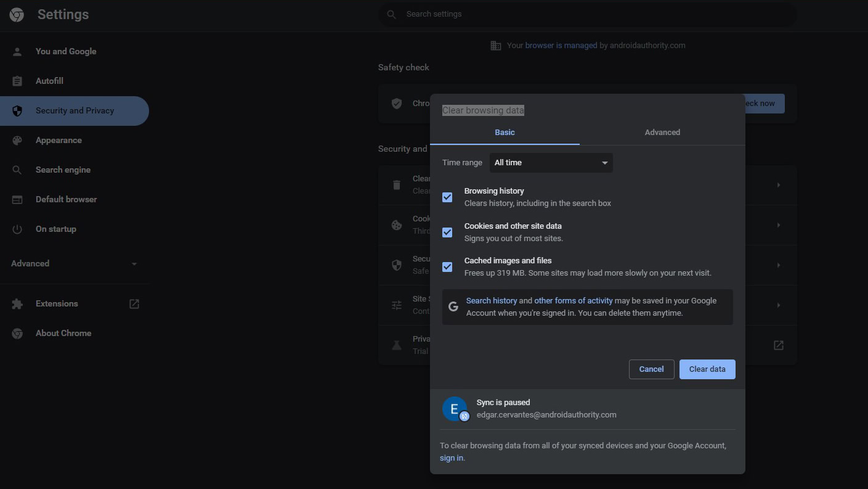Viewport: 868px width, 489px height.
Task: Open the Search history link
Action: click(491, 301)
